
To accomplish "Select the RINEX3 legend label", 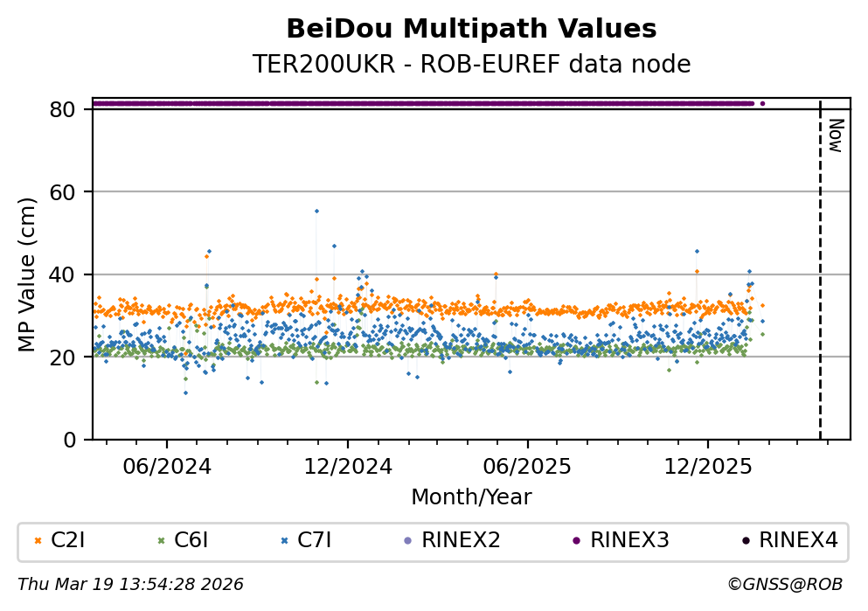I will pos(629,540).
